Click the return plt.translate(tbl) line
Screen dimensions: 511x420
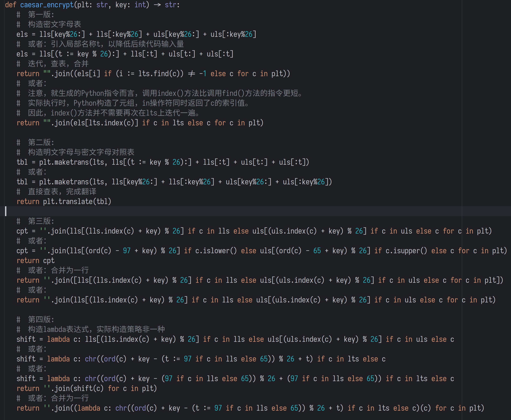coord(64,202)
